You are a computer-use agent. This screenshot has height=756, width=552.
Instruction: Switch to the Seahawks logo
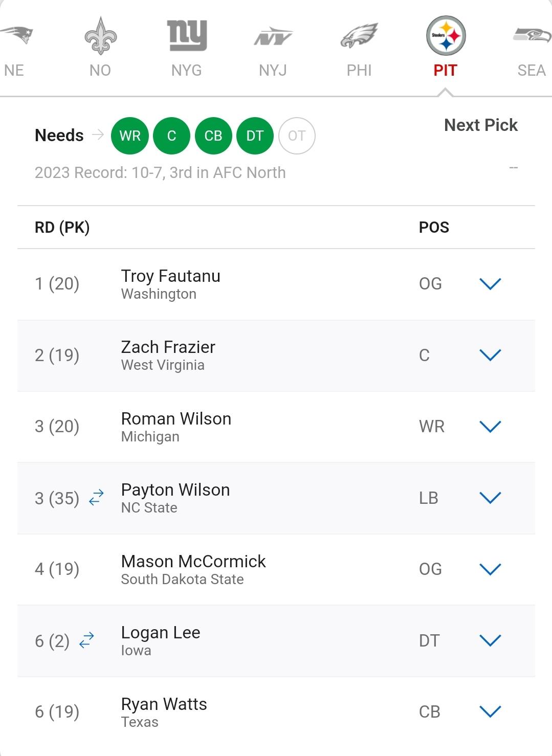(532, 35)
